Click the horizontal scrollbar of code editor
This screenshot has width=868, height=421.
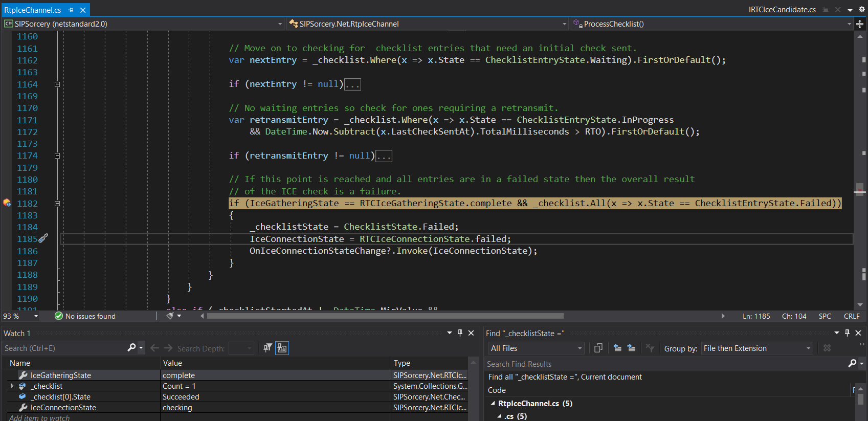pyautogui.click(x=385, y=316)
